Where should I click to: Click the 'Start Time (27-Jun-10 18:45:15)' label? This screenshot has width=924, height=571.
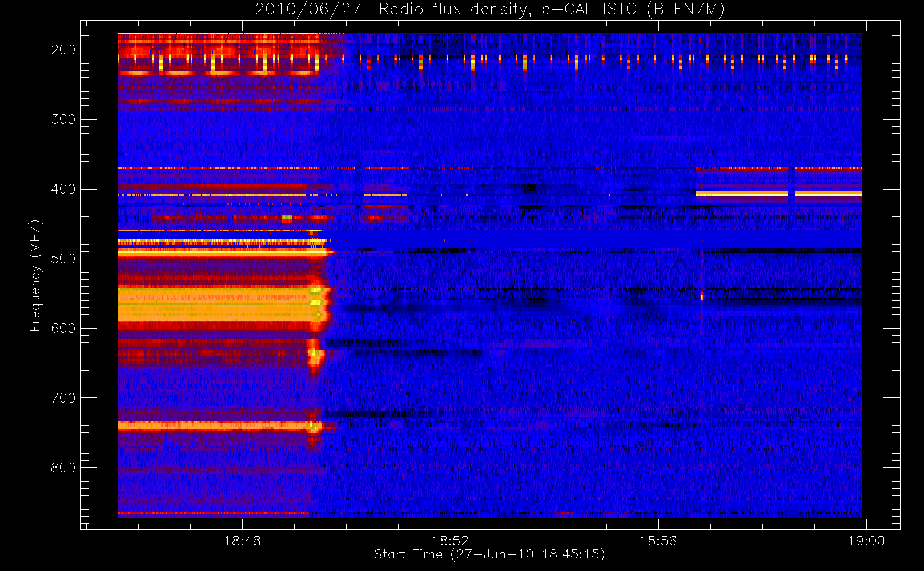(489, 554)
